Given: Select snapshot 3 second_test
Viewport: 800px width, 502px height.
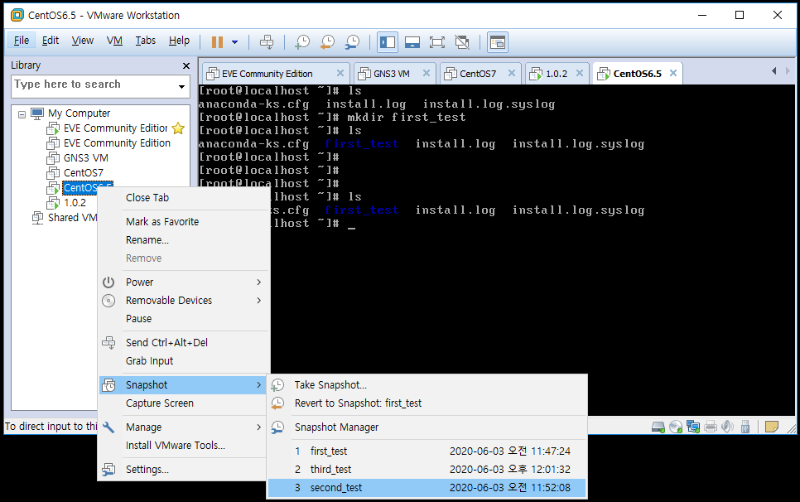Looking at the screenshot, I should pyautogui.click(x=427, y=488).
